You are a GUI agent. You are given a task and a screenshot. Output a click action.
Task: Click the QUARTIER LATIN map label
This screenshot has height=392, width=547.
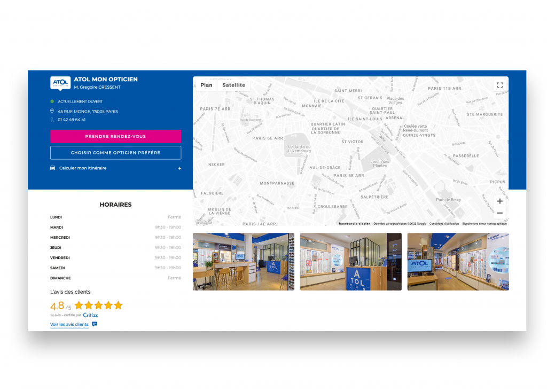[x=327, y=124]
